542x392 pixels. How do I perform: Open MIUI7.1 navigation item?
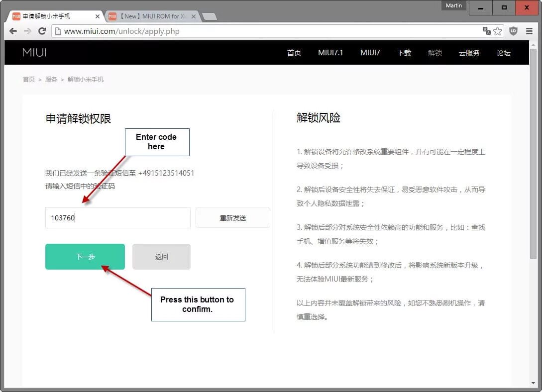(330, 53)
